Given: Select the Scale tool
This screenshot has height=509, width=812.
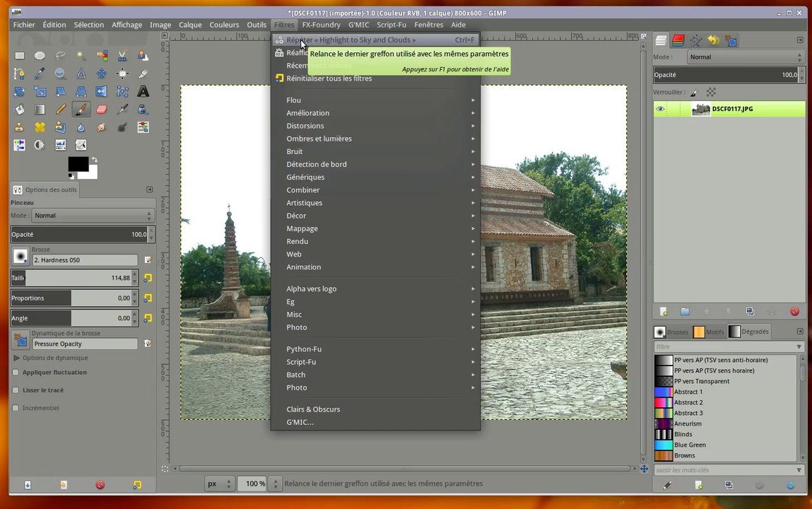Looking at the screenshot, I should pos(40,92).
